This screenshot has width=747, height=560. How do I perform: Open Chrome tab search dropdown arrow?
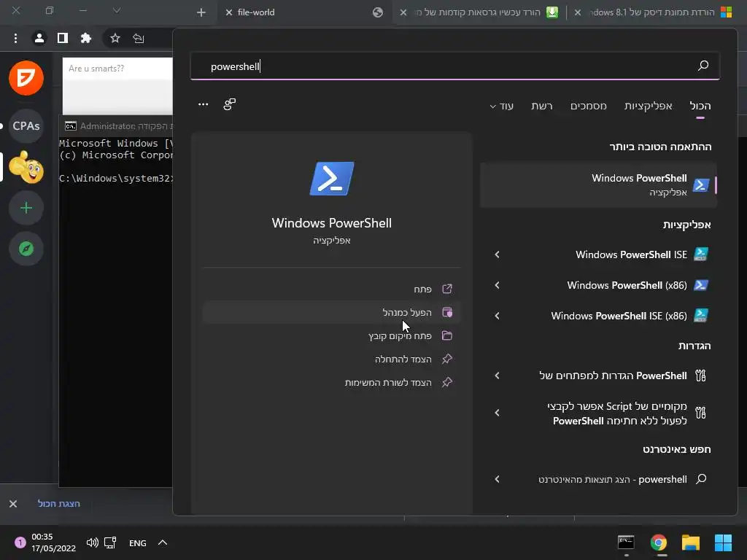[x=116, y=10]
